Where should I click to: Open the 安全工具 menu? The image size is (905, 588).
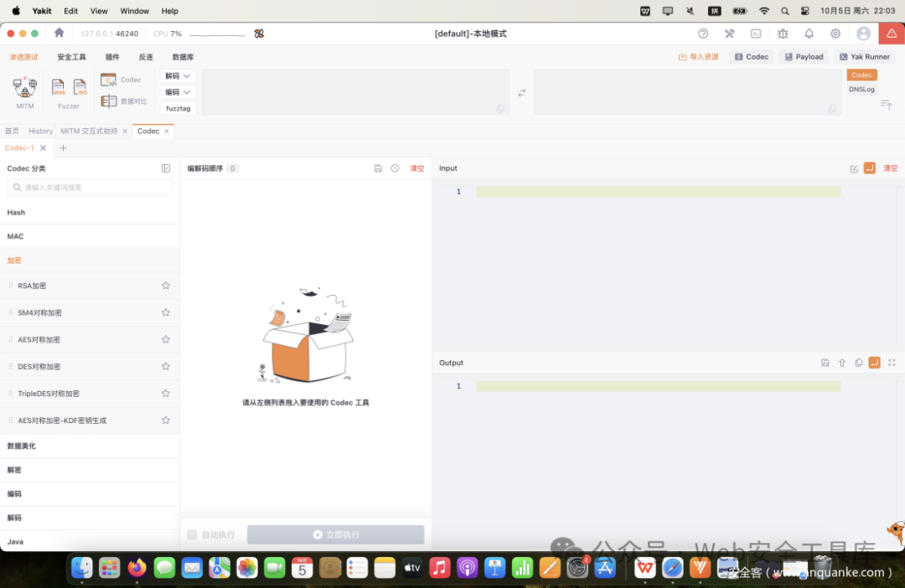tap(71, 57)
